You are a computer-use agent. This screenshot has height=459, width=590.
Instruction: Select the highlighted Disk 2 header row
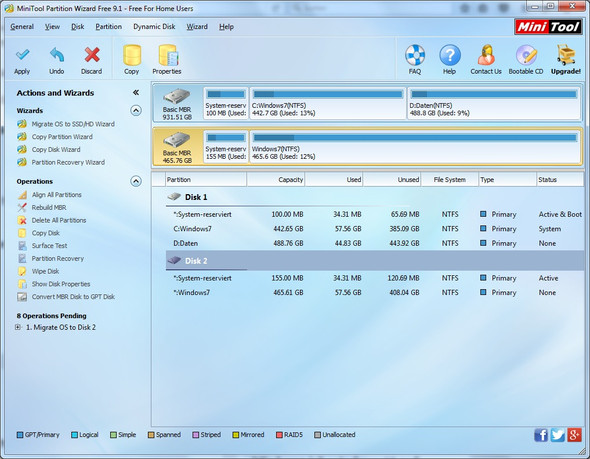[x=375, y=261]
